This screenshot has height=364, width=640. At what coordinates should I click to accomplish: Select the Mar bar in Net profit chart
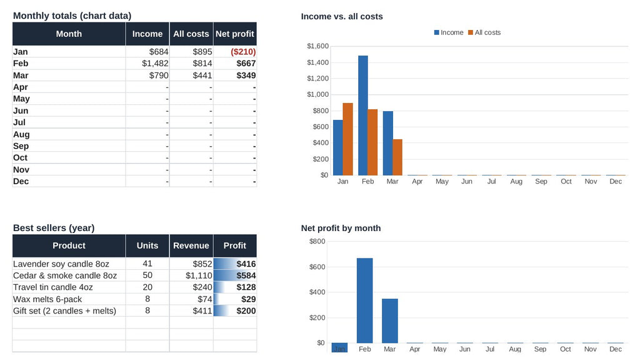[390, 321]
